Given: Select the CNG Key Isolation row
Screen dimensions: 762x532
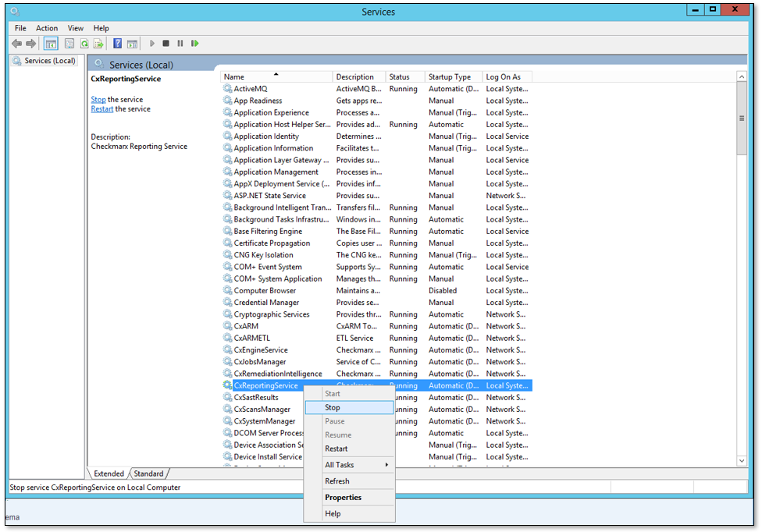Looking at the screenshot, I should tap(376, 255).
